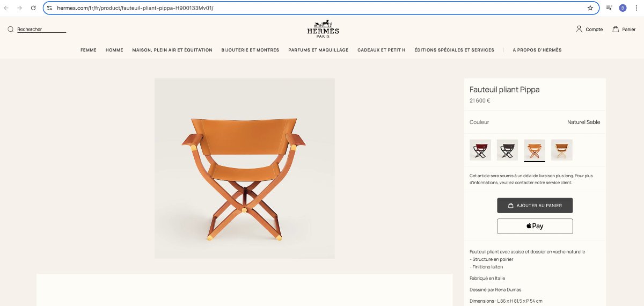Select the black chair color swatch

pyautogui.click(x=507, y=150)
